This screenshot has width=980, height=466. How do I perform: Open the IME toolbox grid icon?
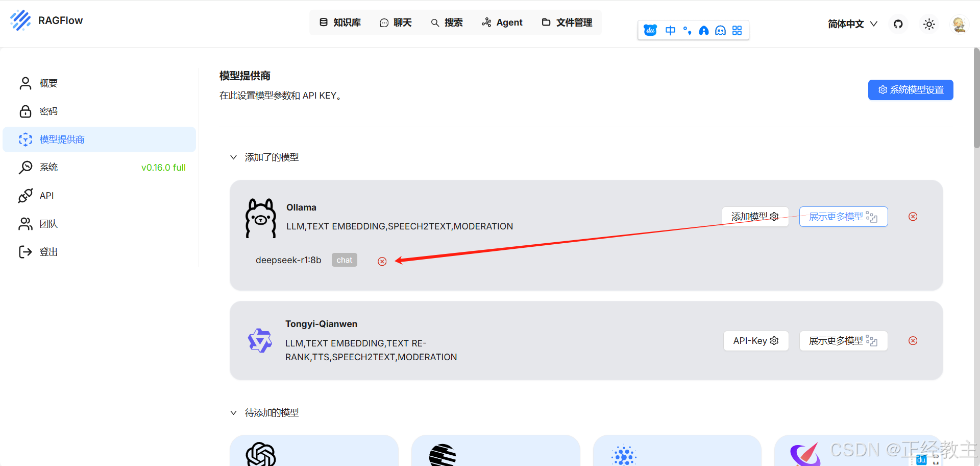tap(737, 31)
